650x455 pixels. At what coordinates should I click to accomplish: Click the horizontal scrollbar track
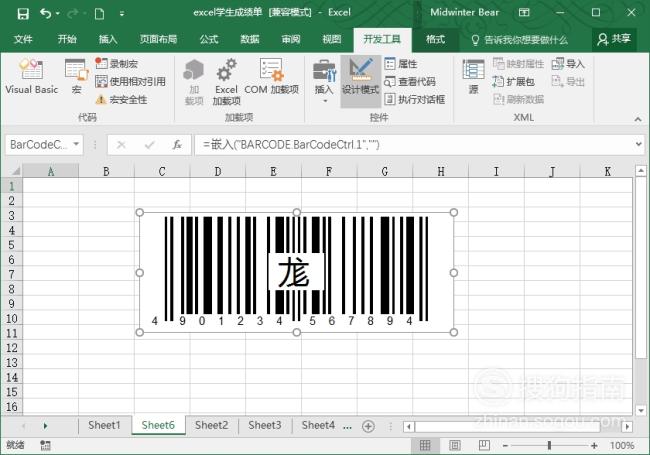point(518,426)
